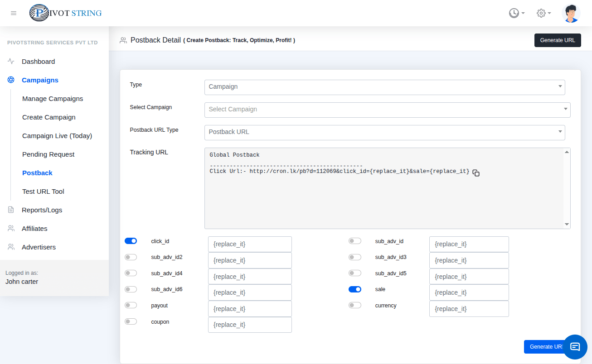Disable the click_id toggle
The height and width of the screenshot is (364, 592).
(x=131, y=241)
